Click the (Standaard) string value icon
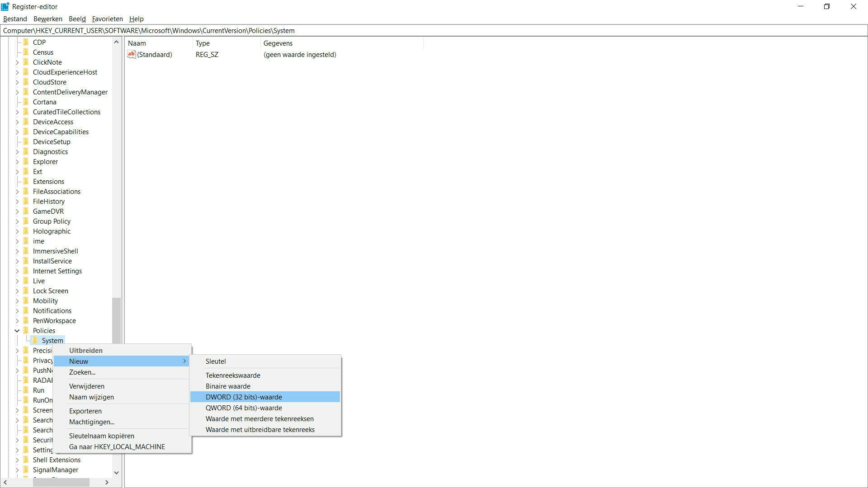Image resolution: width=868 pixels, height=488 pixels. tap(131, 55)
